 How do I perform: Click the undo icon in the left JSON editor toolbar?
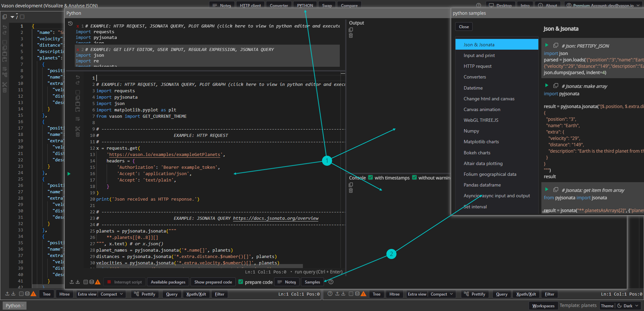(5, 27)
